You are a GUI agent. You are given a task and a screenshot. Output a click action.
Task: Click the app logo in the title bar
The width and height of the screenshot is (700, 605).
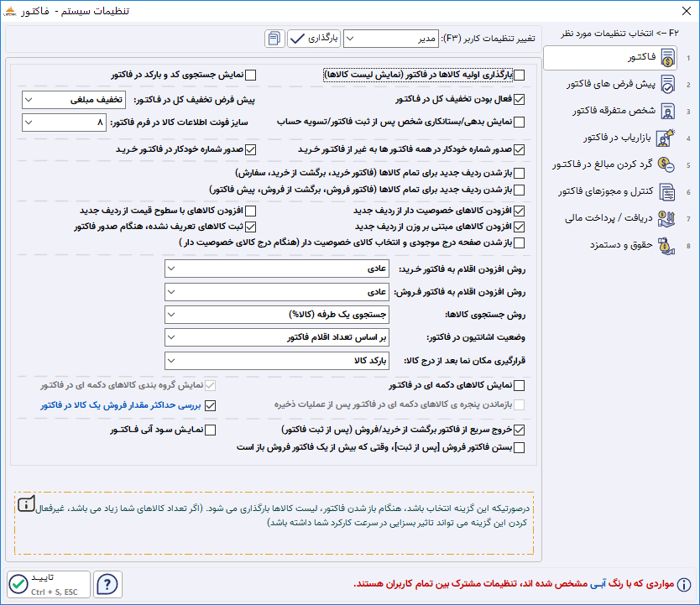point(10,11)
